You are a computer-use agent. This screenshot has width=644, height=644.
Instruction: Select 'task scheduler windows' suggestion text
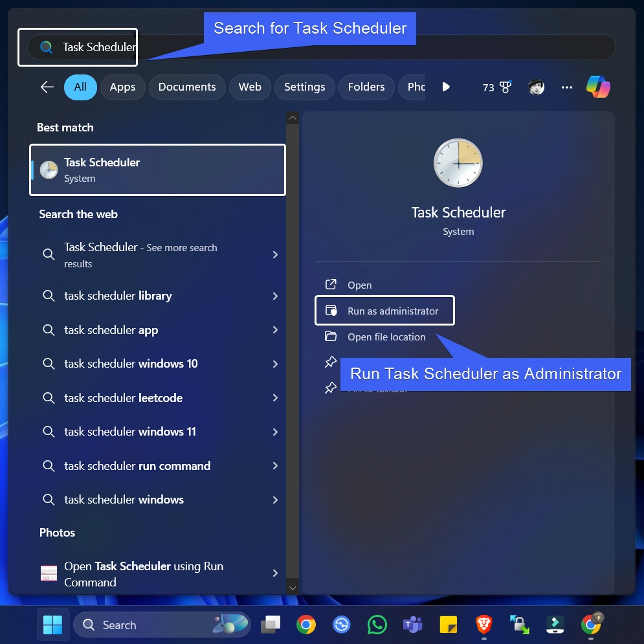[124, 500]
